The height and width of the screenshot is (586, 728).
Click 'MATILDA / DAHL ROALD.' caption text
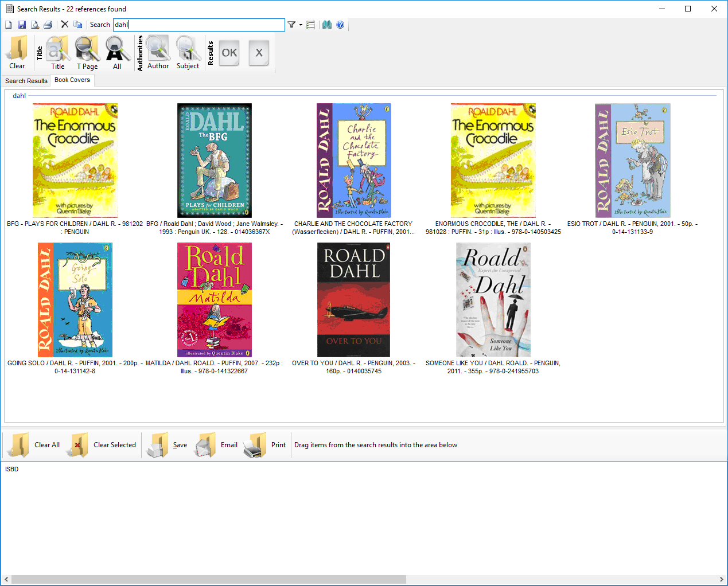tap(215, 367)
